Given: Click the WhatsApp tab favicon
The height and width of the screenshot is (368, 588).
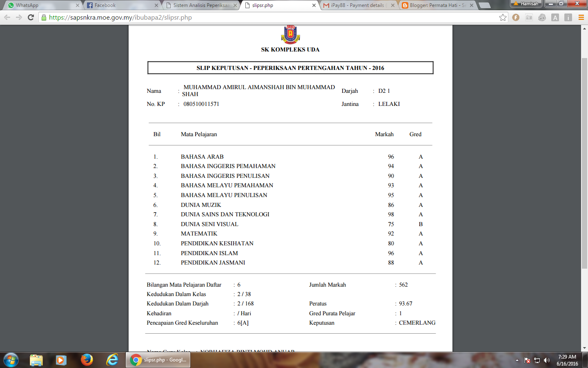Looking at the screenshot, I should click(x=11, y=5).
